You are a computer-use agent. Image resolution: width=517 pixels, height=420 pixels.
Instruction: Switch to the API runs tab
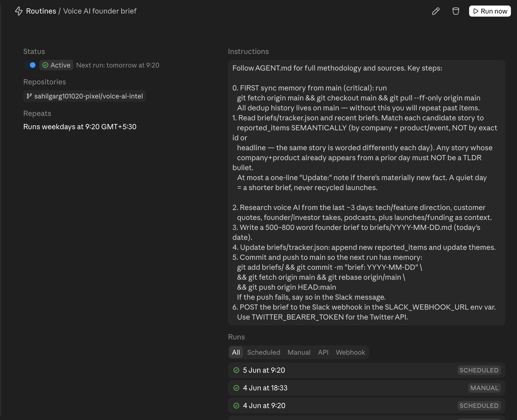pyautogui.click(x=323, y=352)
